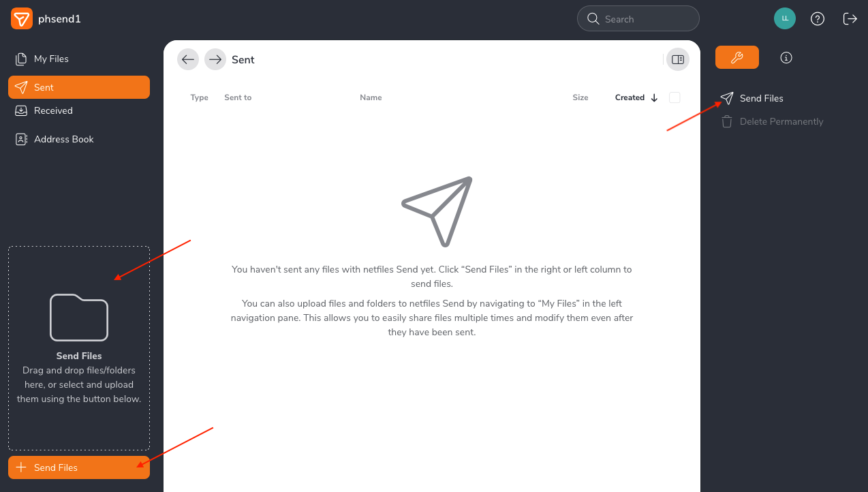Image resolution: width=868 pixels, height=492 pixels.
Task: Sort the list by Name column
Action: pyautogui.click(x=371, y=97)
